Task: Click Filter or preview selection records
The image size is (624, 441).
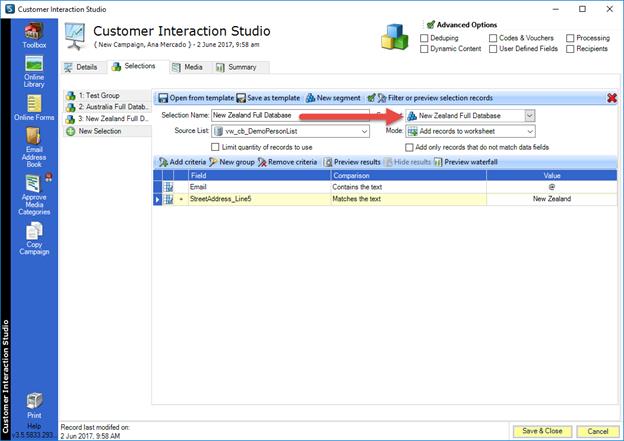Action: click(x=430, y=98)
